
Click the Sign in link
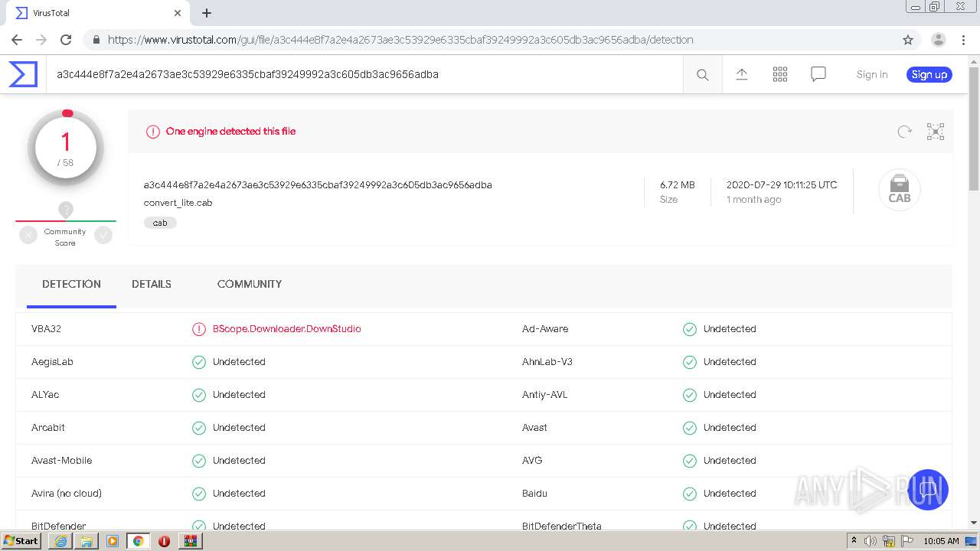(x=872, y=74)
